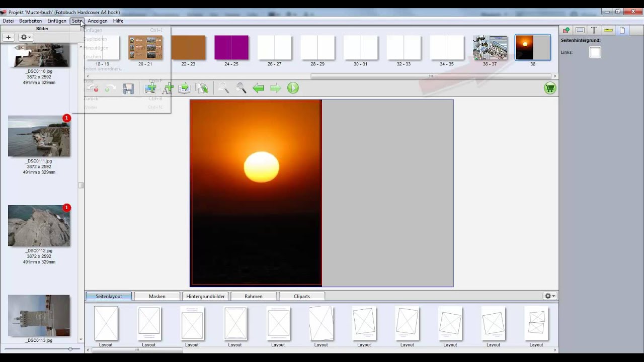The height and width of the screenshot is (362, 644).
Task: Select image _DSC0112.jpg in Bilder list
Action: 39,226
